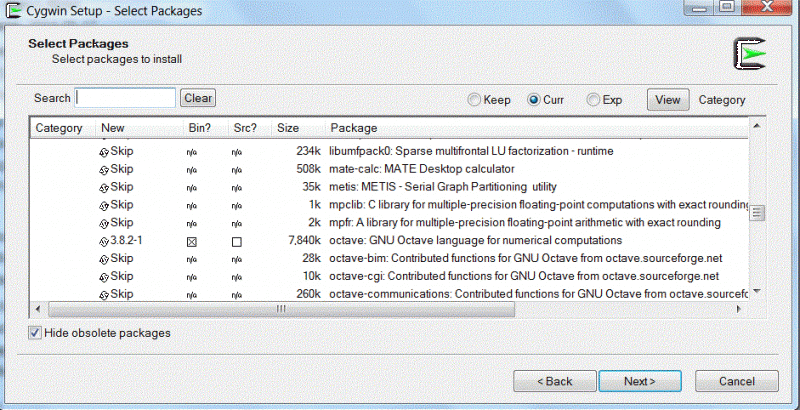
Task: Proceed with the Next button
Action: tap(640, 381)
